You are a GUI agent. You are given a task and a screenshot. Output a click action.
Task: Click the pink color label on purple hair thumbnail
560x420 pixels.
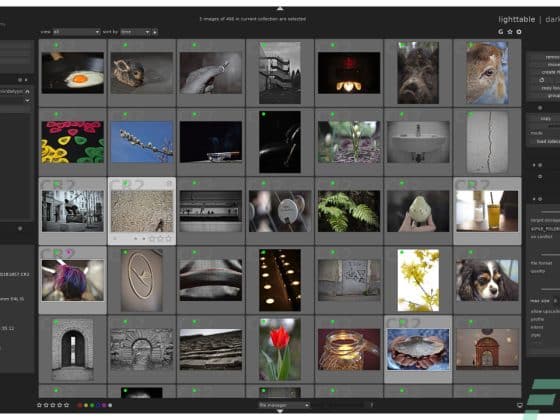pos(69,252)
